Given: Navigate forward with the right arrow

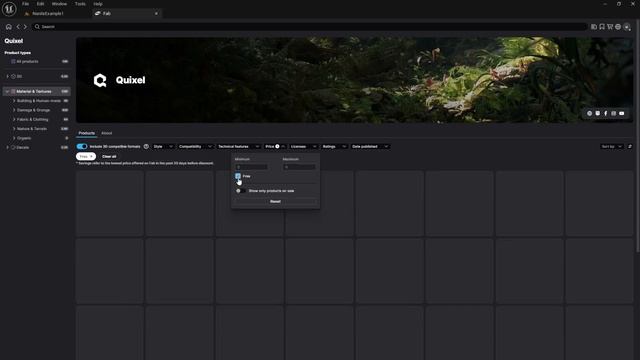Looking at the screenshot, I should click(25, 27).
